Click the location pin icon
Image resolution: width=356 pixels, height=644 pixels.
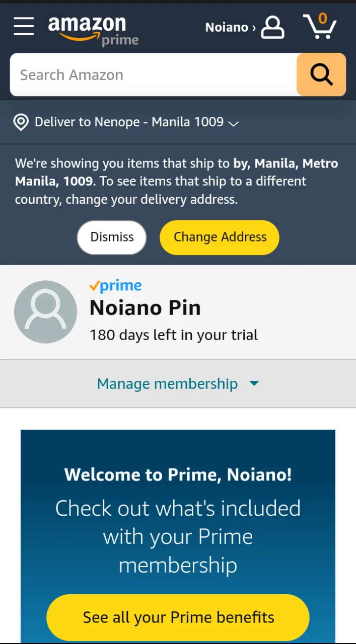pos(21,122)
